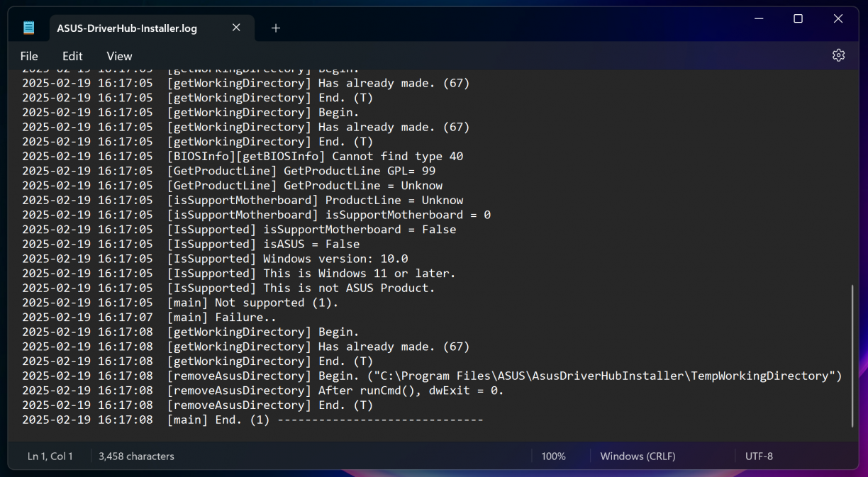This screenshot has height=477, width=868.
Task: Click the Ln 1, Col 1 position indicator
Action: click(50, 456)
